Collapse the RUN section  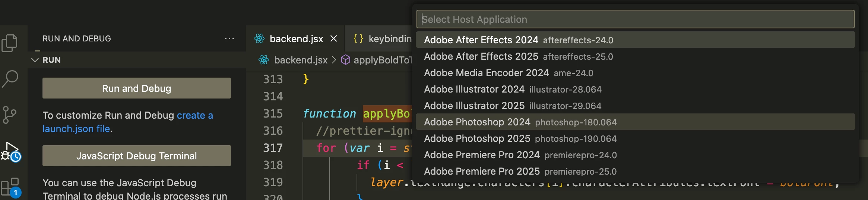pos(35,60)
